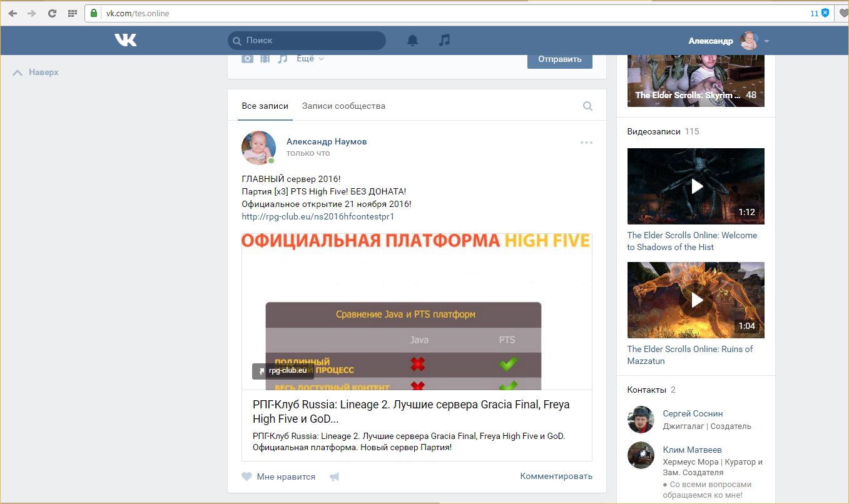
Task: Open the music player note icon in the header
Action: [444, 40]
